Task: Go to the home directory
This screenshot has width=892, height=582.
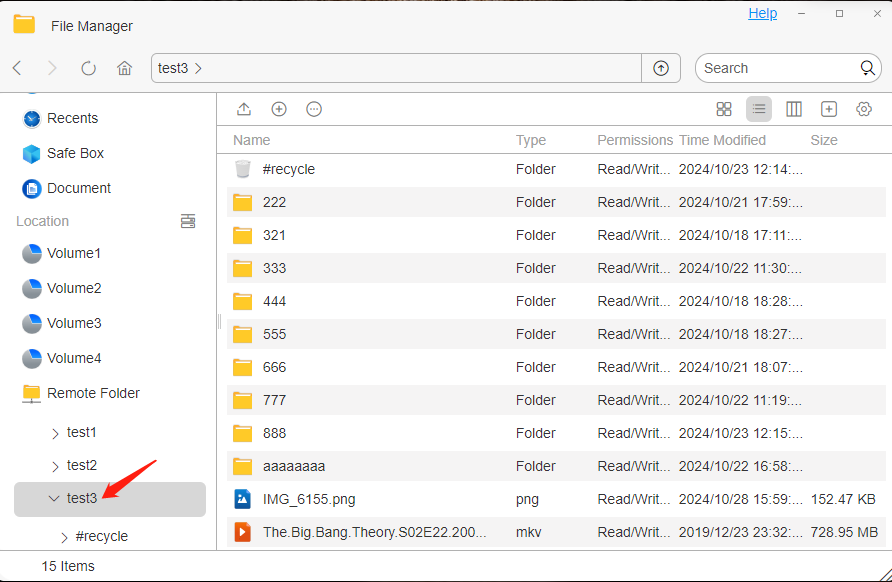Action: (125, 68)
